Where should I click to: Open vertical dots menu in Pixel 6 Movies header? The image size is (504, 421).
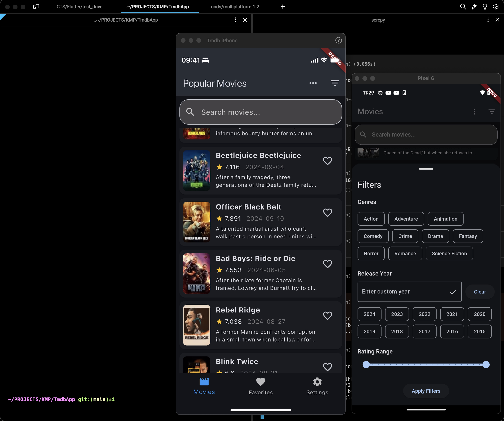click(474, 111)
